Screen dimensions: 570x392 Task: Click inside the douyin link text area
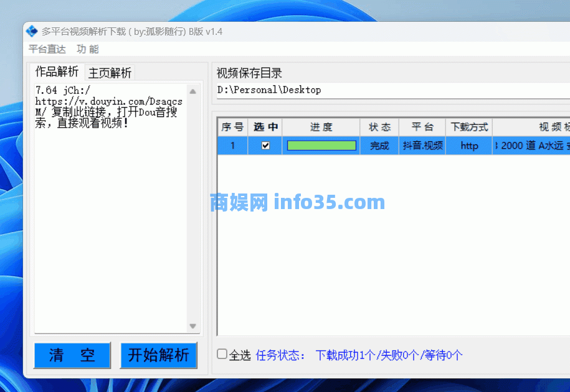112,187
